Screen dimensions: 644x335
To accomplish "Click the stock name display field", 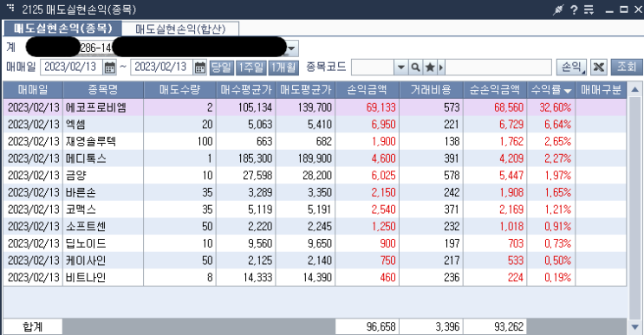I will coord(498,68).
